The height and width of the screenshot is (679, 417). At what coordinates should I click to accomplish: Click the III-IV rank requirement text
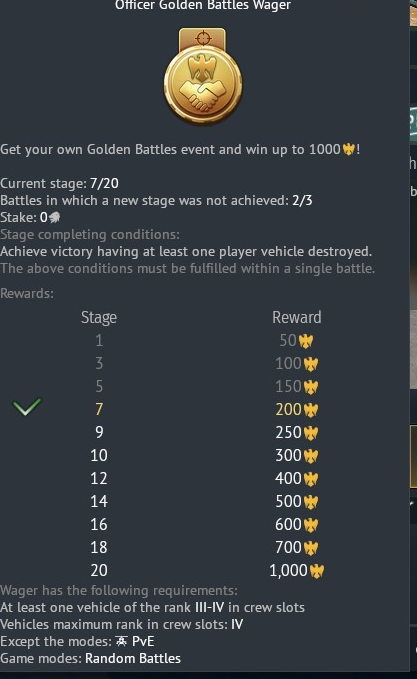(x=210, y=607)
